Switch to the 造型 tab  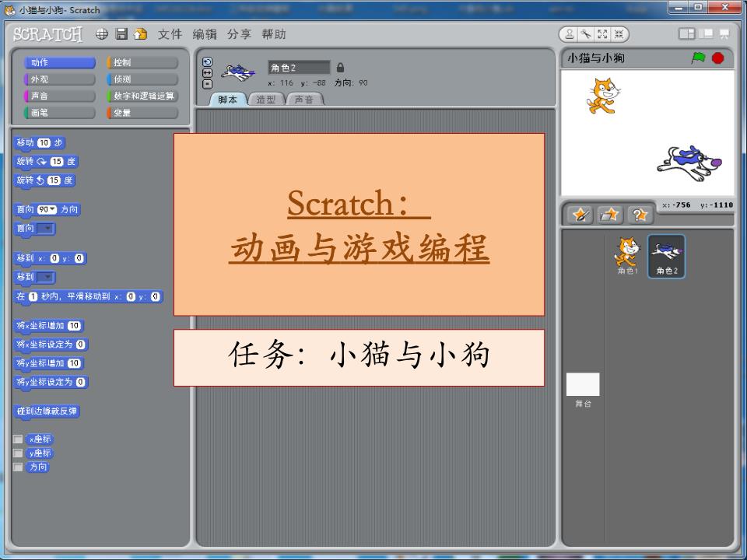click(266, 99)
